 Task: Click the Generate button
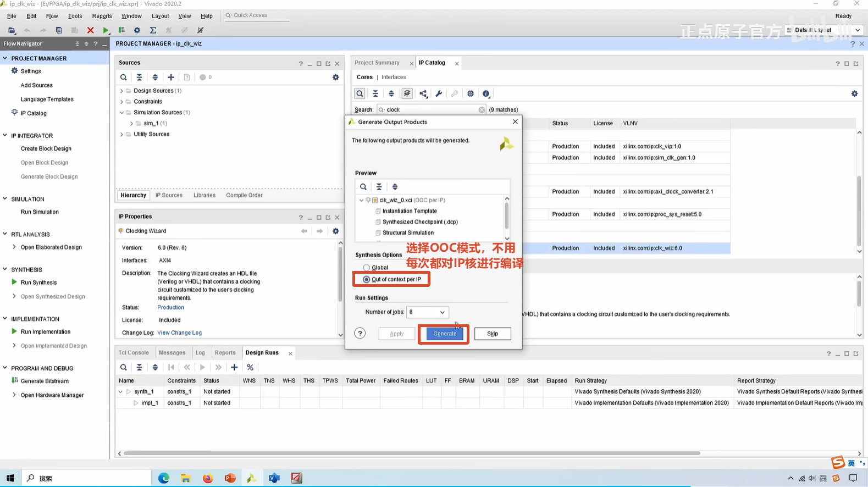(445, 334)
